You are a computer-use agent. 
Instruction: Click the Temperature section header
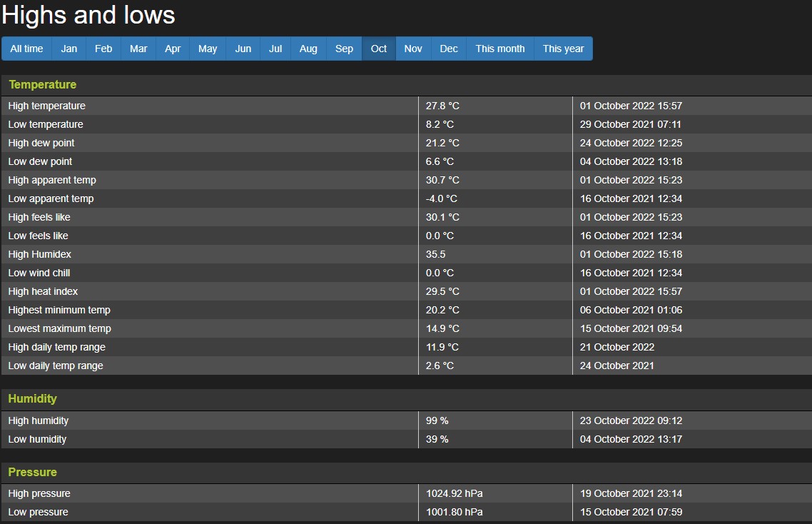pyautogui.click(x=42, y=85)
